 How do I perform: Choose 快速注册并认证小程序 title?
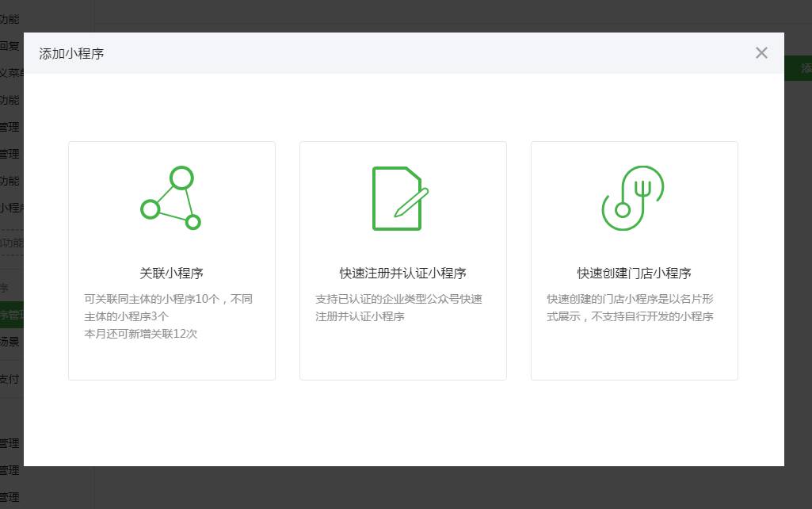click(x=402, y=273)
